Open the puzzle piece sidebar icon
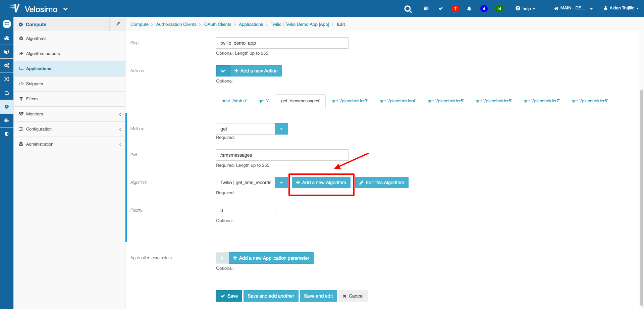 [7, 120]
